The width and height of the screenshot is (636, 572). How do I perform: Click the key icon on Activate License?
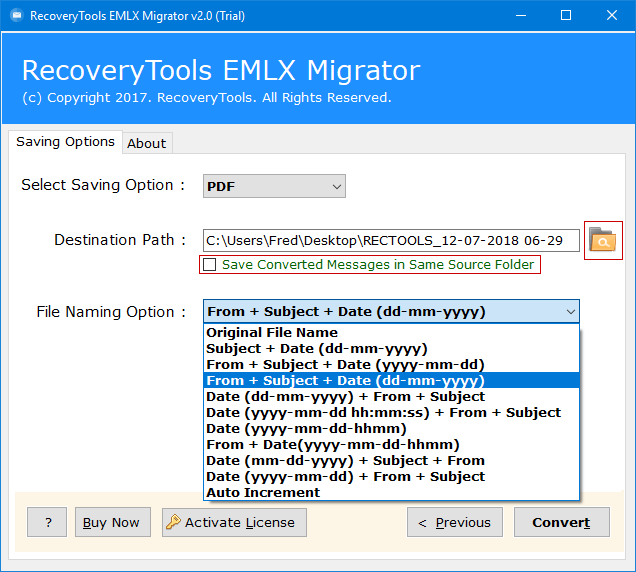(x=173, y=522)
